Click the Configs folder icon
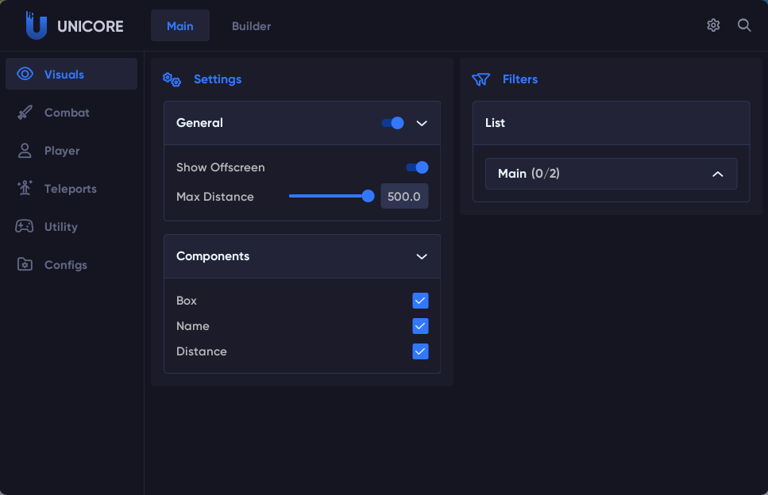 [24, 264]
